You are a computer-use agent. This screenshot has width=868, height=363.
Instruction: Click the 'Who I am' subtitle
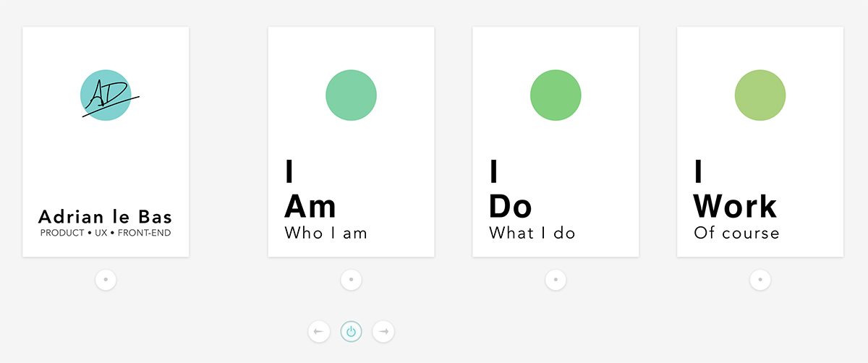[x=326, y=233]
